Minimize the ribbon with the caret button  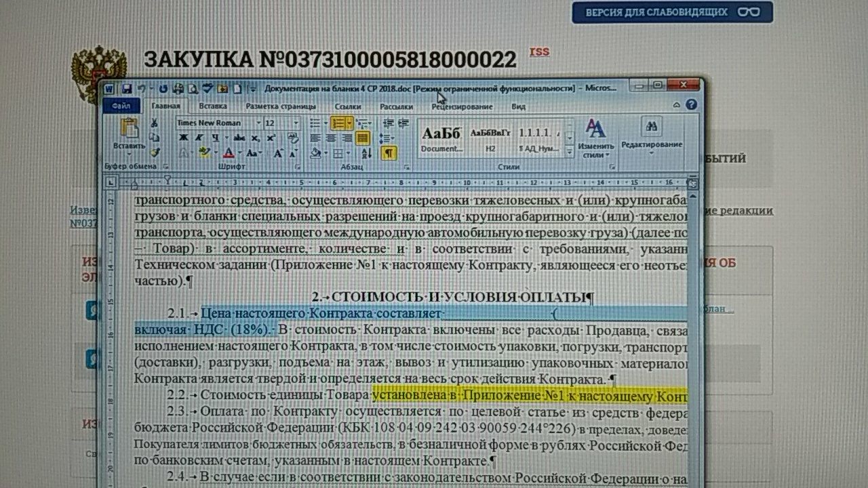click(x=677, y=106)
